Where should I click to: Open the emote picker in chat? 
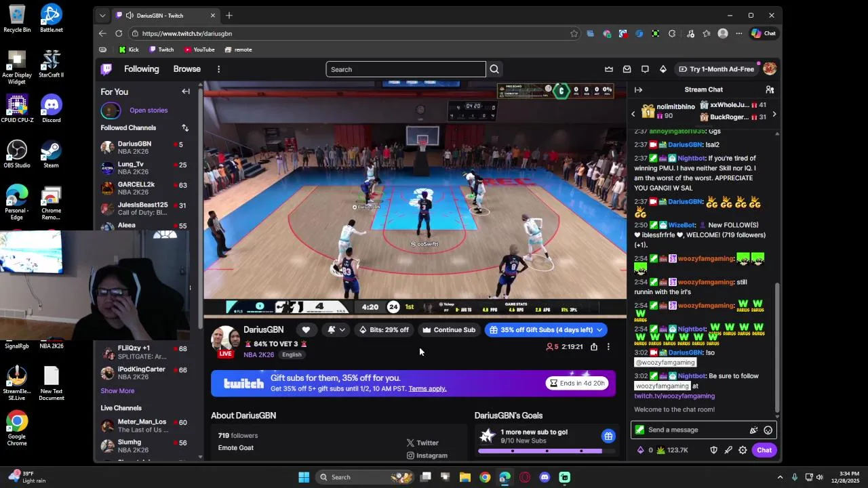(768, 430)
